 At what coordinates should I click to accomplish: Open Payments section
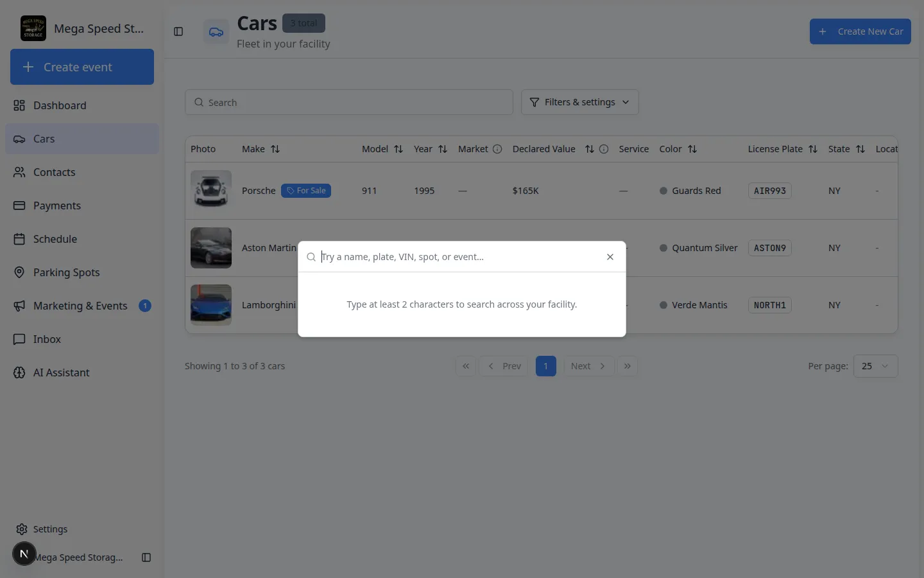[82, 206]
